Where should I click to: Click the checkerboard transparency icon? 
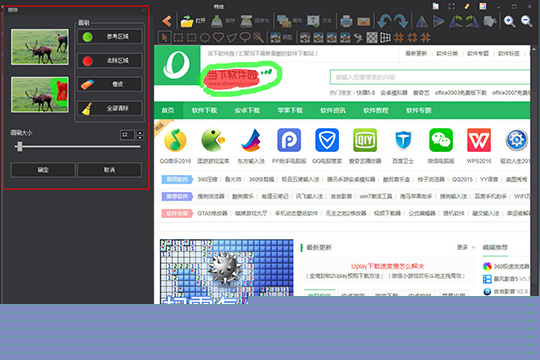tap(372, 37)
